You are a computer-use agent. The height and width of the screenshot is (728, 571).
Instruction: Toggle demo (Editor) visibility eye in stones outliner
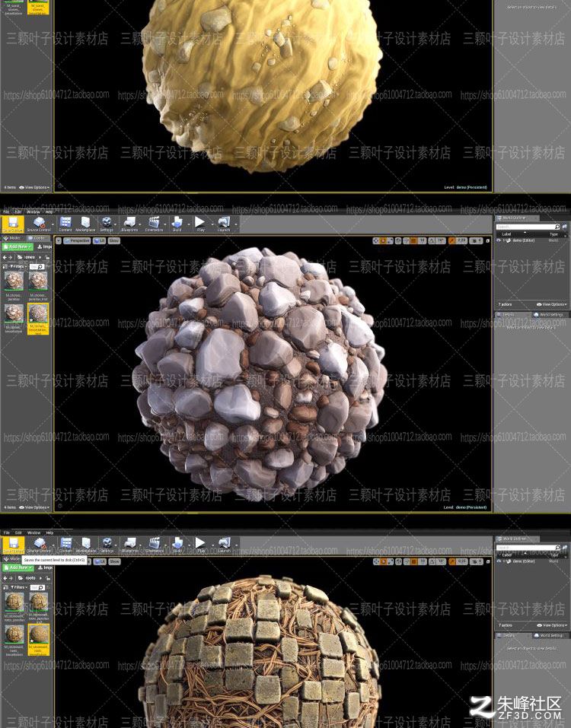(499, 241)
